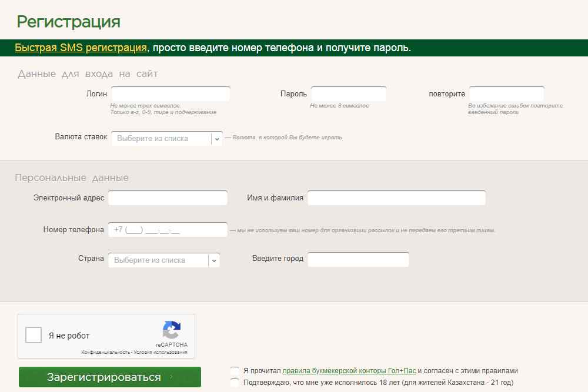588x392 pixels.
Task: Open правила букмекерской конторы Гол+Пас link
Action: (349, 371)
